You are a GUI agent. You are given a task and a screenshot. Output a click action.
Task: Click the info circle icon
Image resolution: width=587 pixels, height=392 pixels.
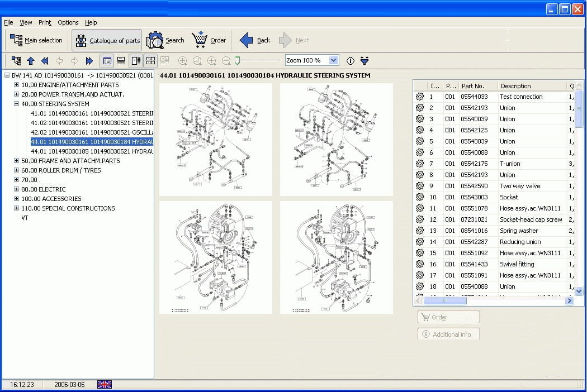click(351, 60)
